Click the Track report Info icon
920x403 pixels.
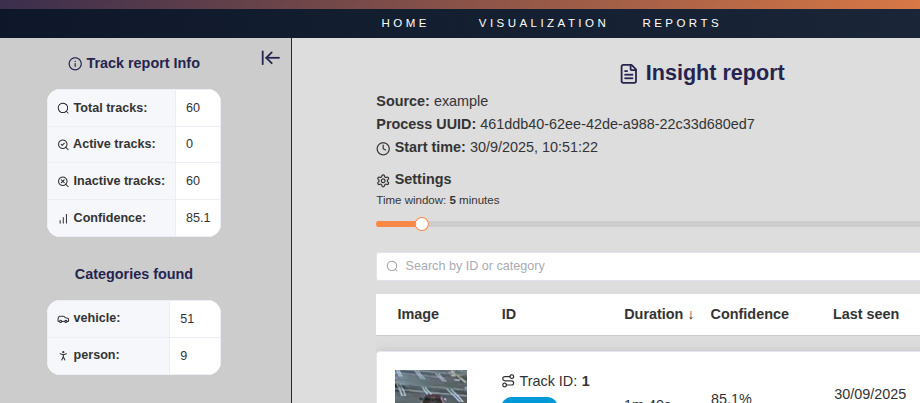click(75, 64)
